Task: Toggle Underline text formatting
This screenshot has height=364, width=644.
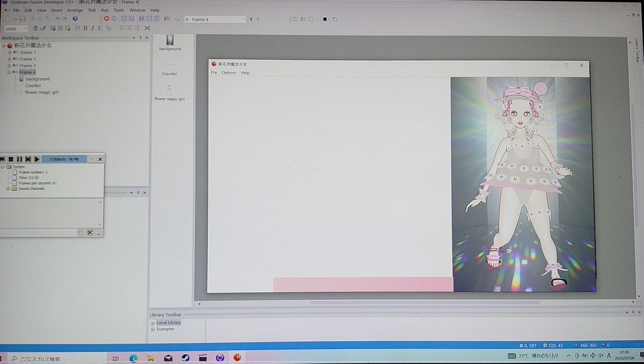Action: tap(100, 28)
